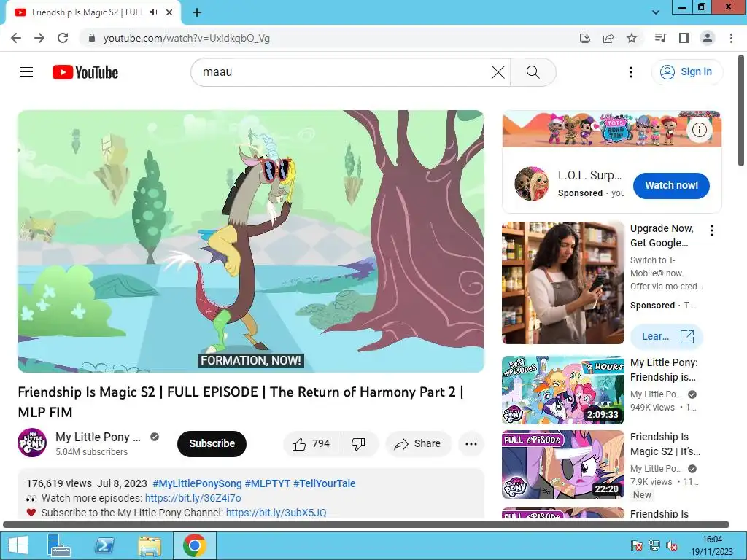Screen dimensions: 747x560
Task: Click the #MLPTYT hashtag
Action: click(267, 483)
